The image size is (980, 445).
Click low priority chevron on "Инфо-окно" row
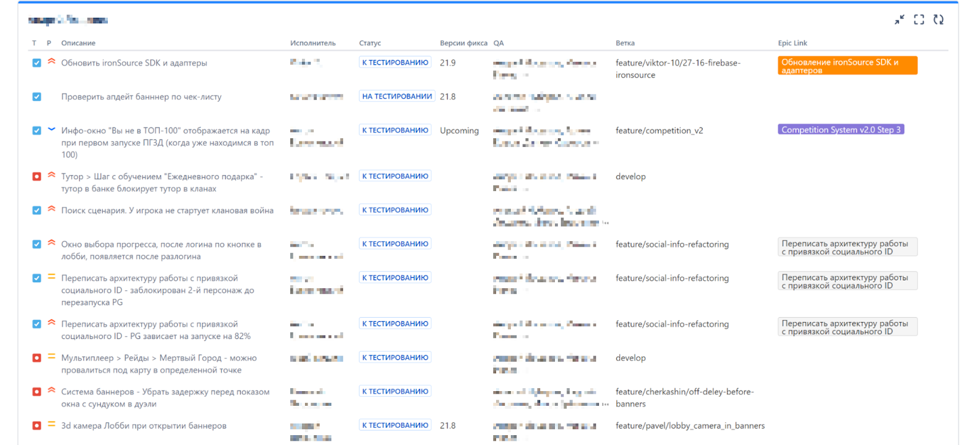pos(51,129)
